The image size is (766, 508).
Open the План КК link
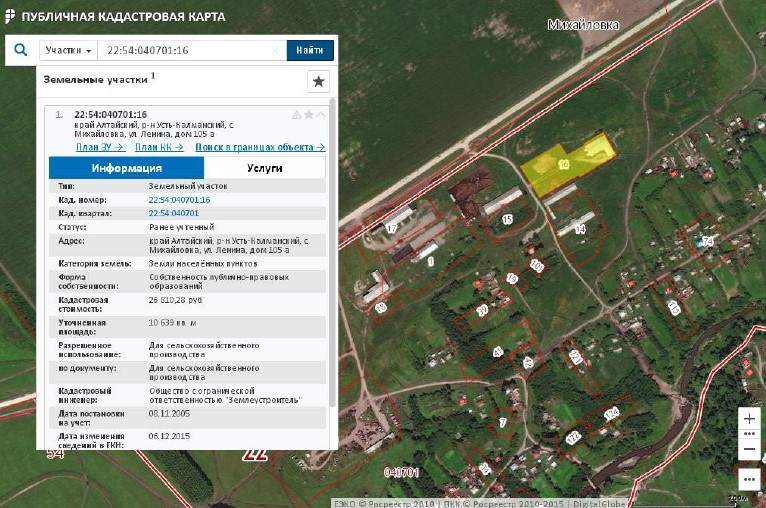click(157, 147)
